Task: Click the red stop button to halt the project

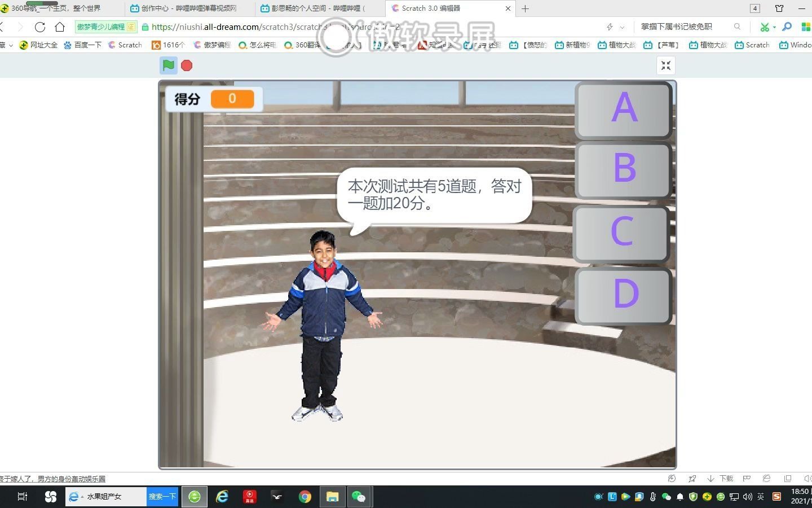Action: coord(187,65)
